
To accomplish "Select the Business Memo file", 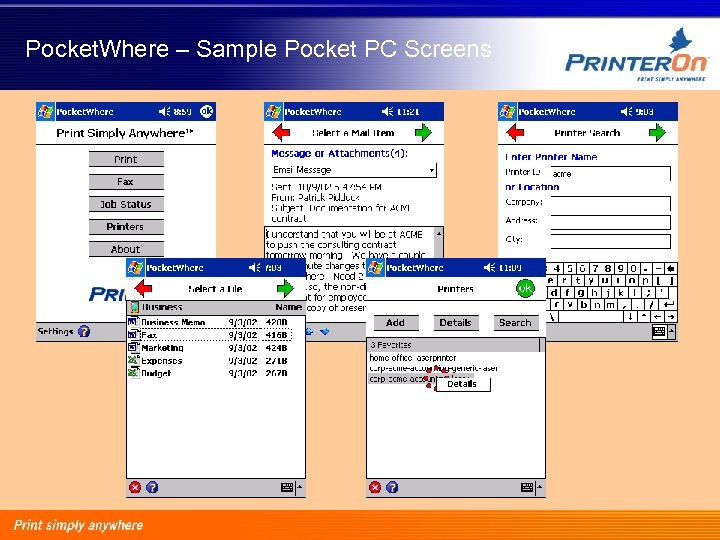I will pos(209,322).
